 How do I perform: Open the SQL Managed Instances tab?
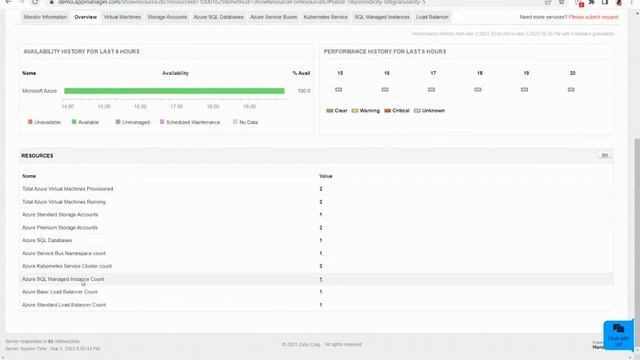pyautogui.click(x=382, y=17)
